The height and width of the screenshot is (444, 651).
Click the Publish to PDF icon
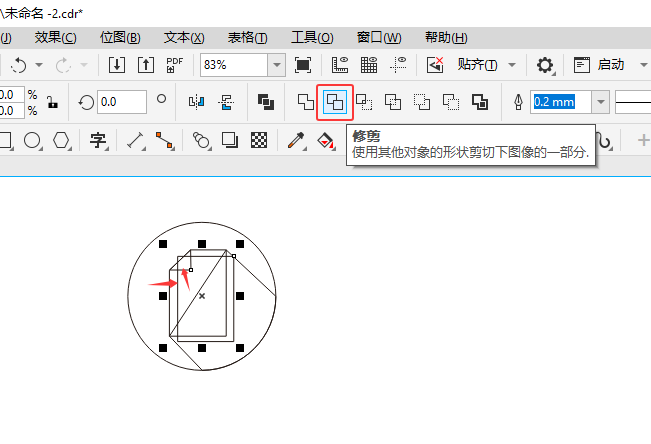174,65
